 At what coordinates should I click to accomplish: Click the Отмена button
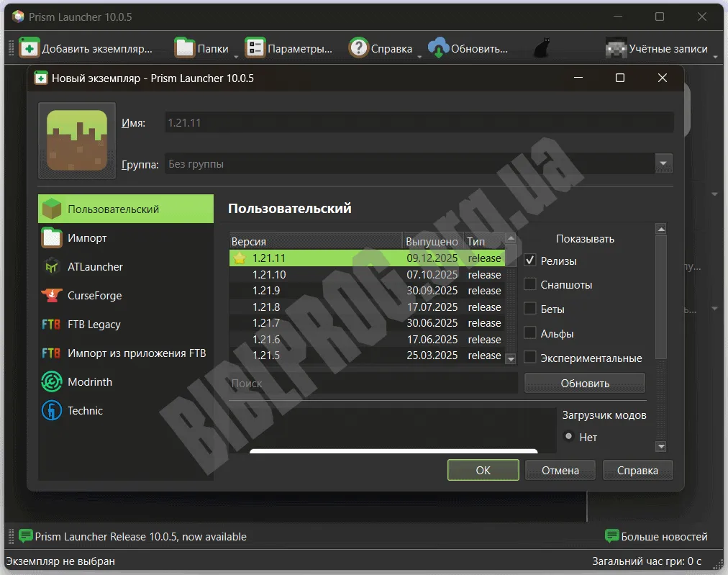click(x=560, y=470)
